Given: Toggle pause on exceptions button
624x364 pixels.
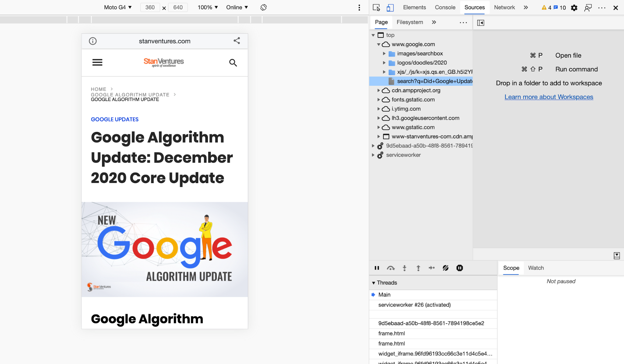Looking at the screenshot, I should (x=459, y=268).
